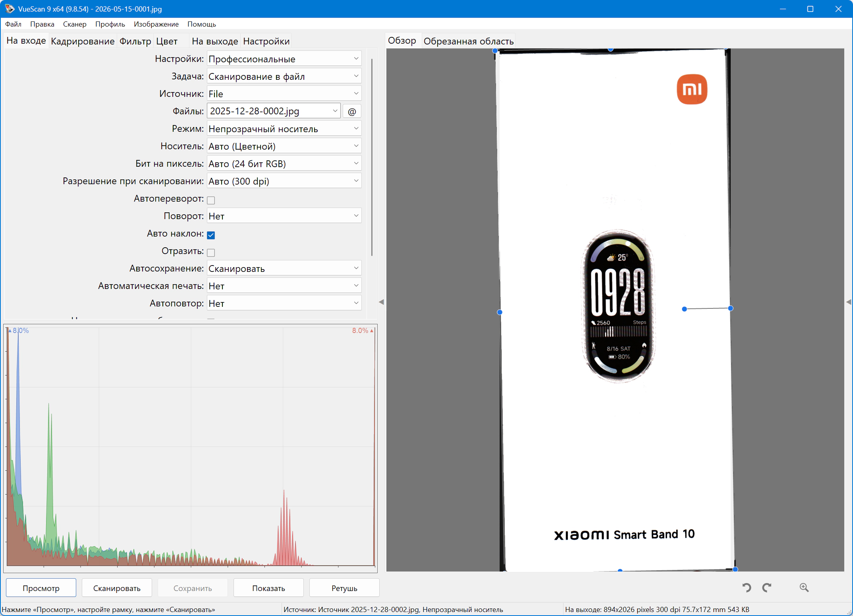Maximize the VueScan window
The height and width of the screenshot is (616, 853).
tap(810, 9)
